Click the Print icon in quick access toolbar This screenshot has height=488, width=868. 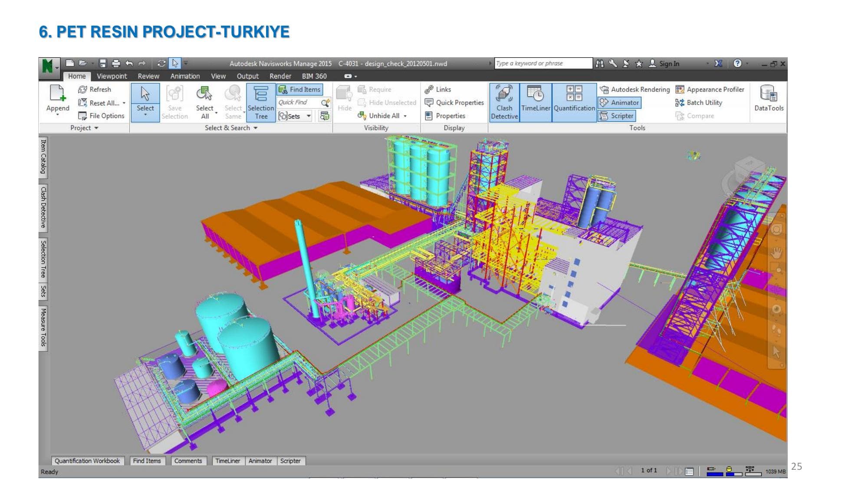[116, 63]
